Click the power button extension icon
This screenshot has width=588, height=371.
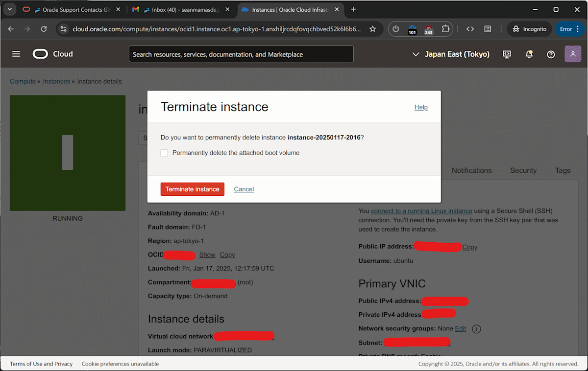coord(396,29)
